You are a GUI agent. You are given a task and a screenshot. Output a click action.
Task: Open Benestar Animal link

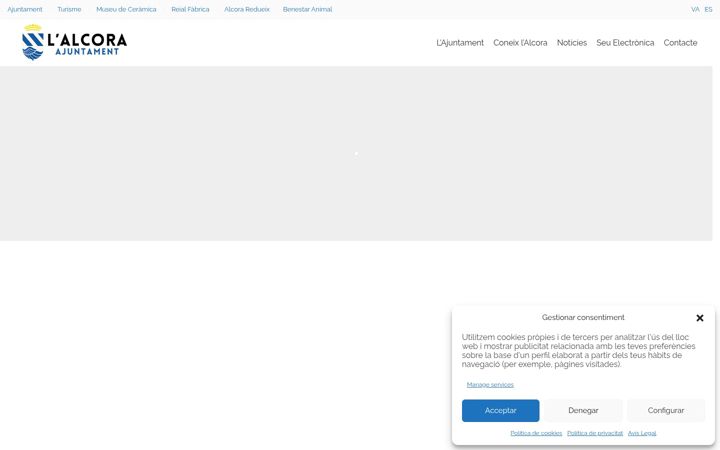pos(307,9)
